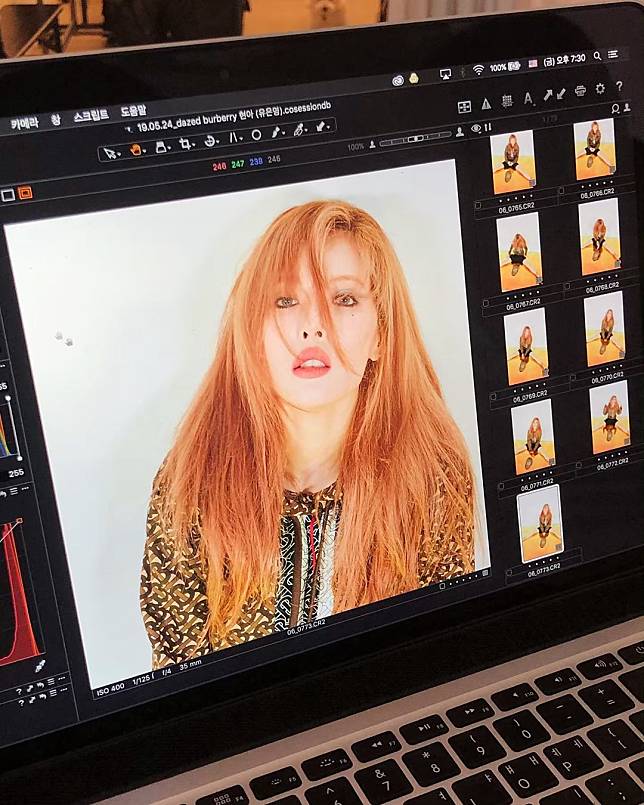Click the print icon in toolbar
This screenshot has height=805, width=644.
coord(580,90)
